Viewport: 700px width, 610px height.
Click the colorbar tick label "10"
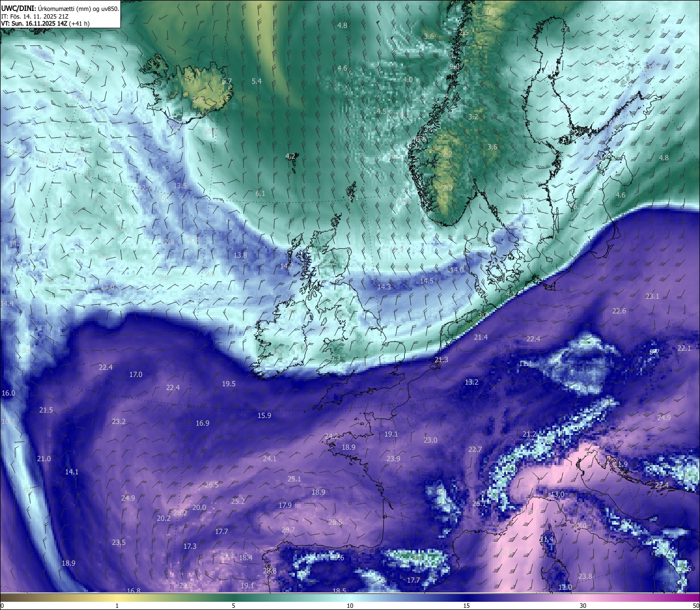click(x=350, y=606)
